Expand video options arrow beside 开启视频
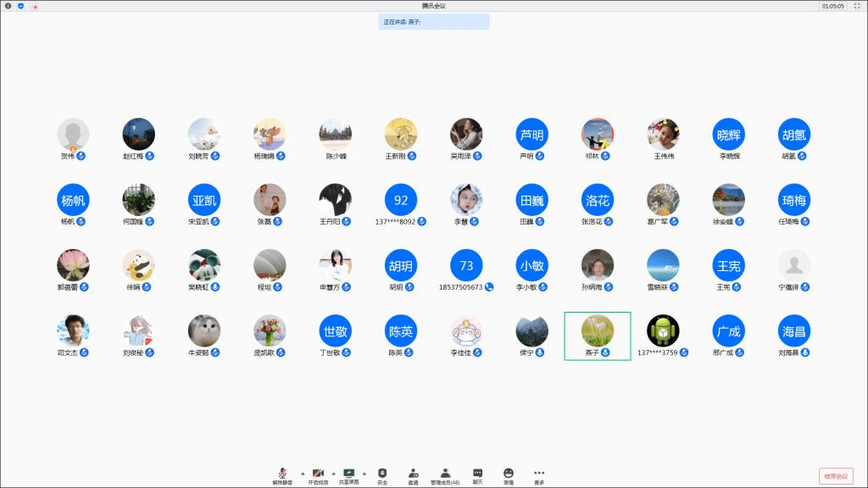The width and height of the screenshot is (868, 488). 333,473
